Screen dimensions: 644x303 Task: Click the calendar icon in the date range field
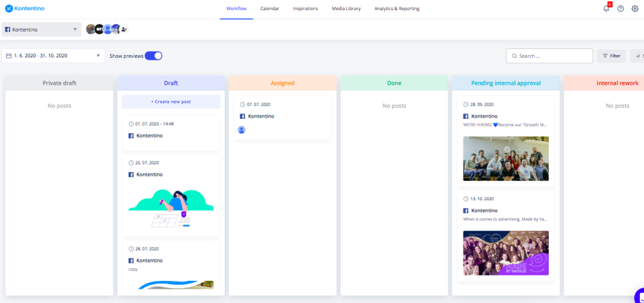9,56
